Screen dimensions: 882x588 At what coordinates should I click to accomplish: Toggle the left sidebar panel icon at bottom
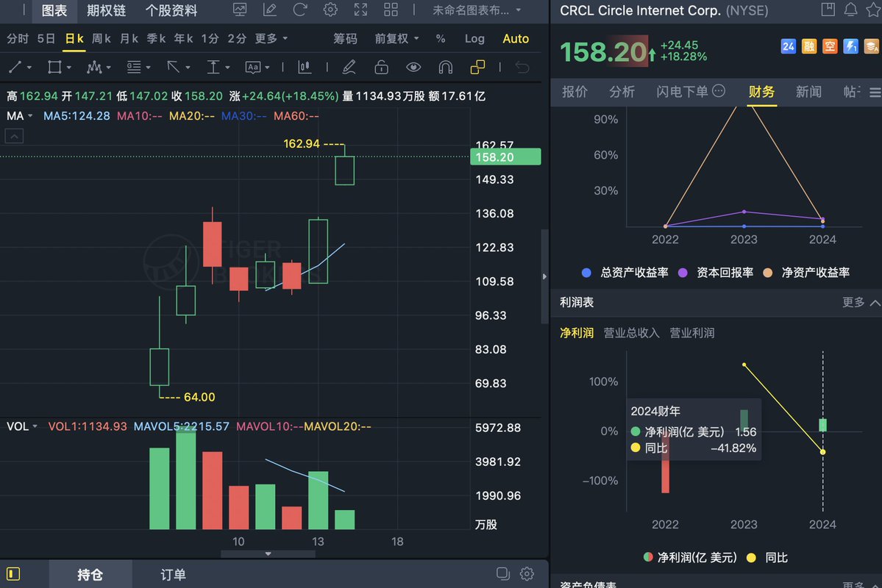coord(13,574)
